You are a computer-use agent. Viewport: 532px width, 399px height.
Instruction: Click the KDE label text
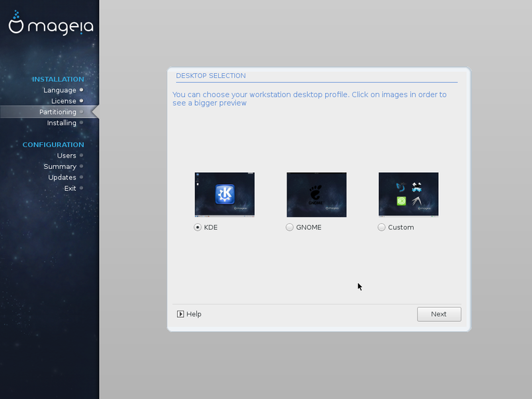click(x=211, y=227)
